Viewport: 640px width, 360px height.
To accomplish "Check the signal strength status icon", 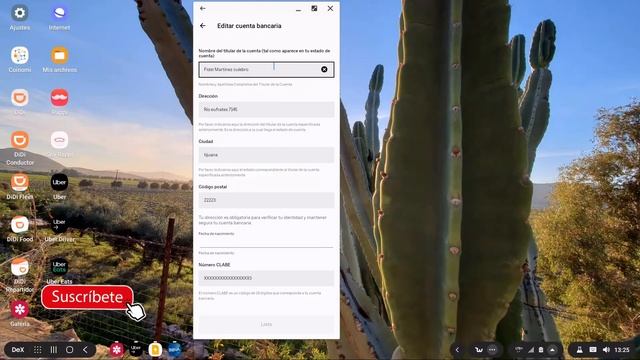I will (x=531, y=350).
